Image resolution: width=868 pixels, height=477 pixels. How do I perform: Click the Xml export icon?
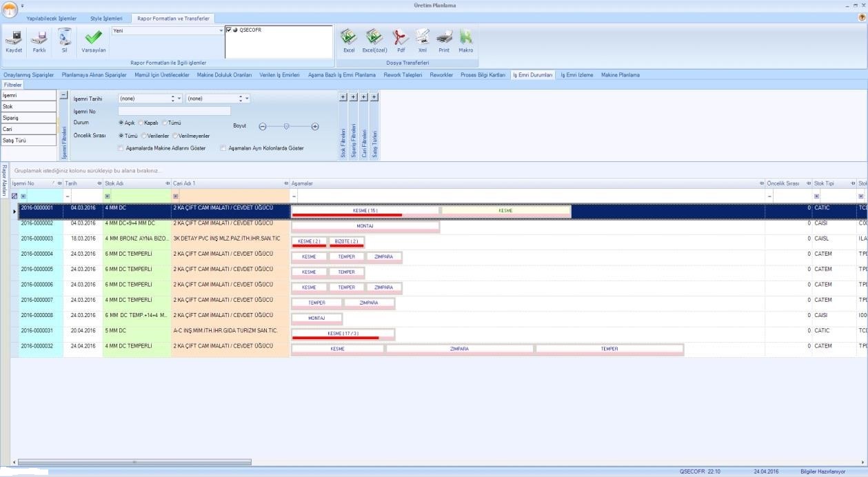(x=422, y=38)
